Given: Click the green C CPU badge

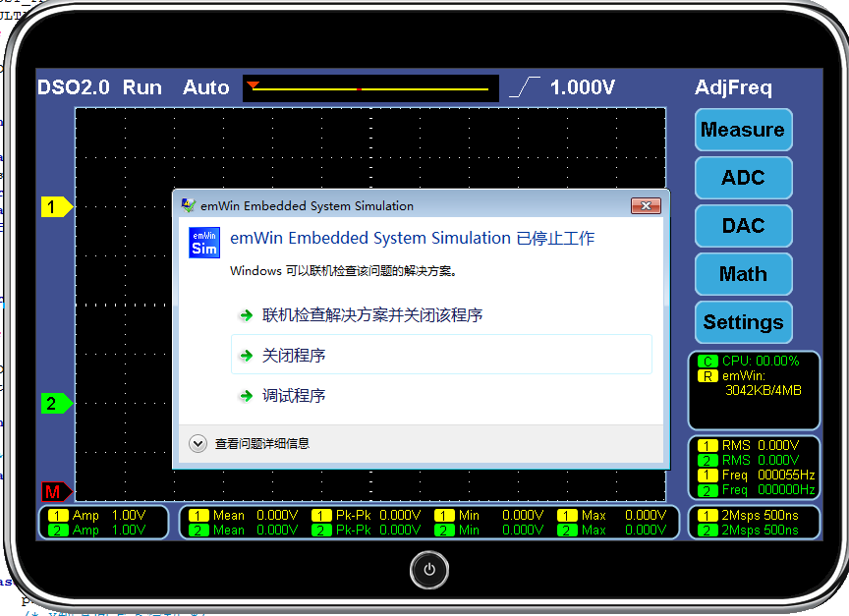Looking at the screenshot, I should tap(707, 361).
